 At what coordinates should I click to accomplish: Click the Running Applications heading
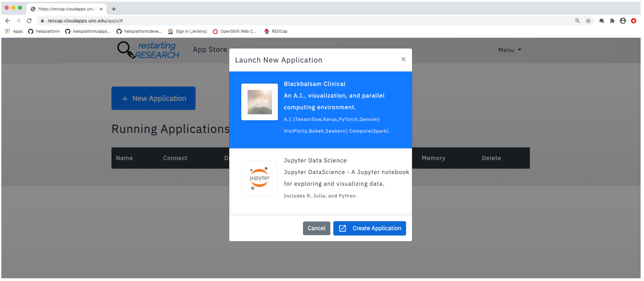[x=171, y=129]
